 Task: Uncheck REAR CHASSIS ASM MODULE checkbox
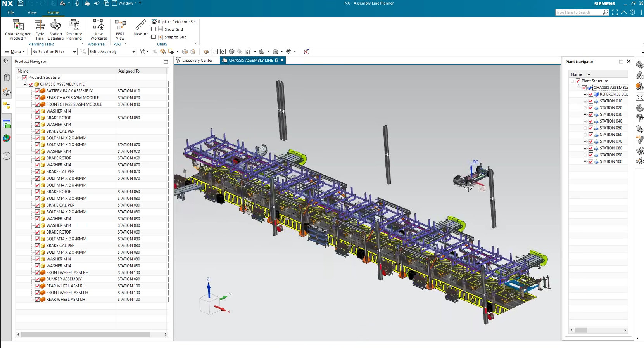[x=37, y=98]
